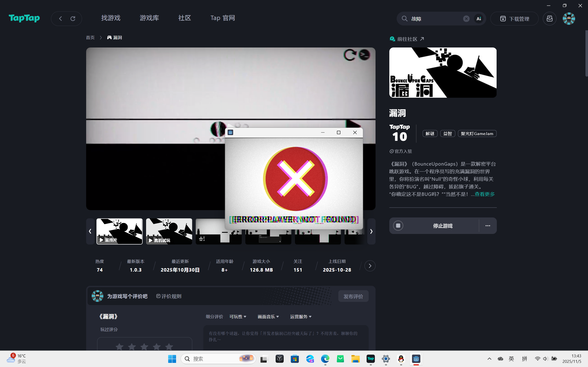Click the TapTap logo

point(24,18)
